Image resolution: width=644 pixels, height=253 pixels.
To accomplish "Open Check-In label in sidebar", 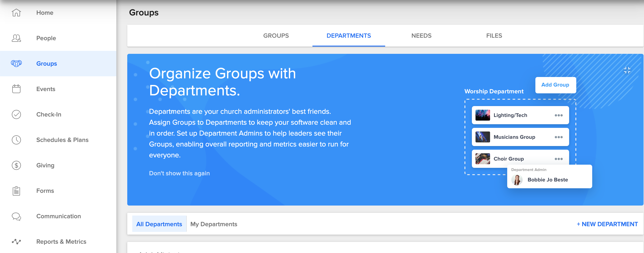I will pyautogui.click(x=49, y=114).
